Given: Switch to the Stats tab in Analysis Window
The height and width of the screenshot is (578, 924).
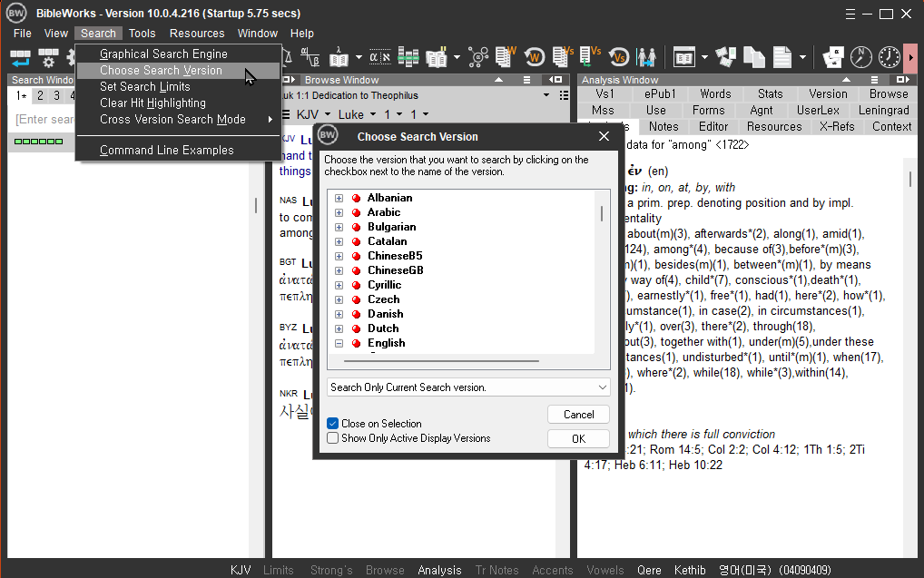Looking at the screenshot, I should click(x=770, y=93).
